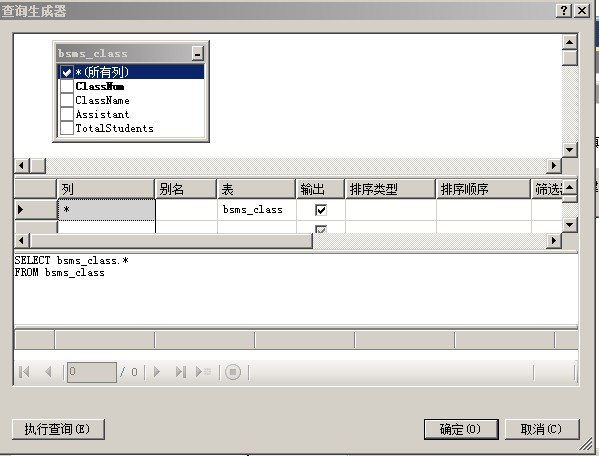This screenshot has height=456, width=599.
Task: Click the record number input field
Action: (x=92, y=372)
